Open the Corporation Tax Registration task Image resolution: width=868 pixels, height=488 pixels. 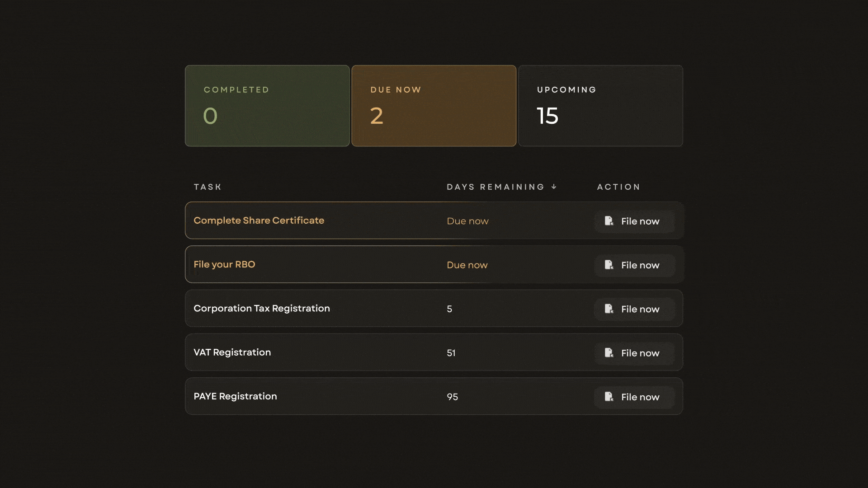(x=261, y=308)
